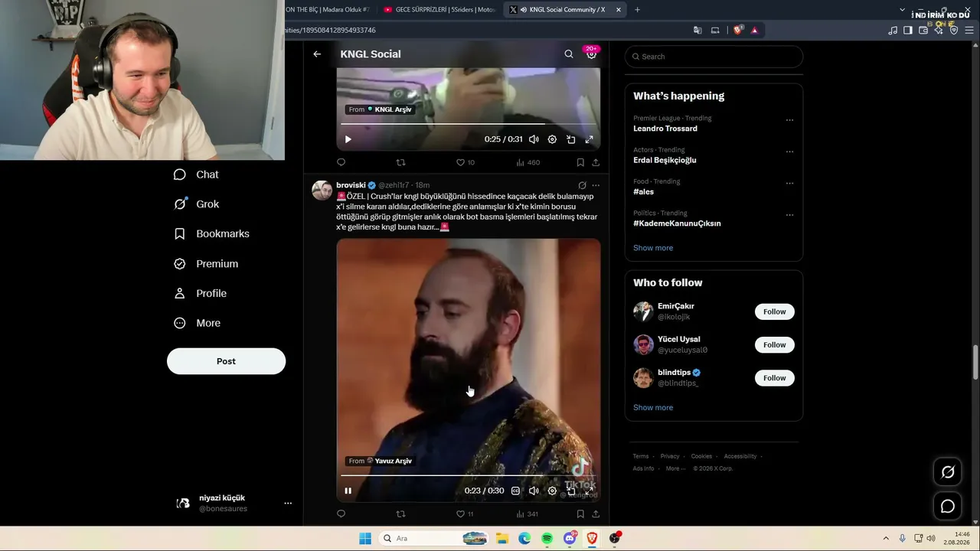Pause the Yavuz Arşiv video
The image size is (980, 551).
click(348, 491)
